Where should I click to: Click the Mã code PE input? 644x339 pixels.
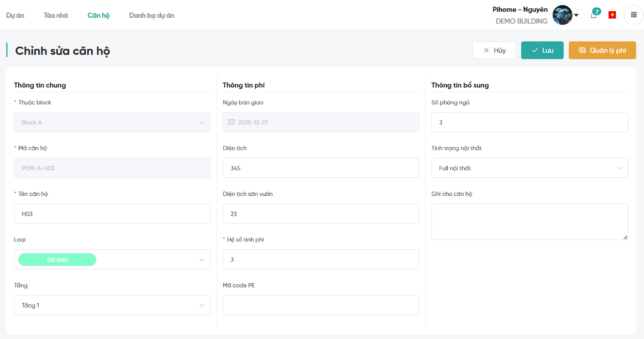pyautogui.click(x=321, y=305)
